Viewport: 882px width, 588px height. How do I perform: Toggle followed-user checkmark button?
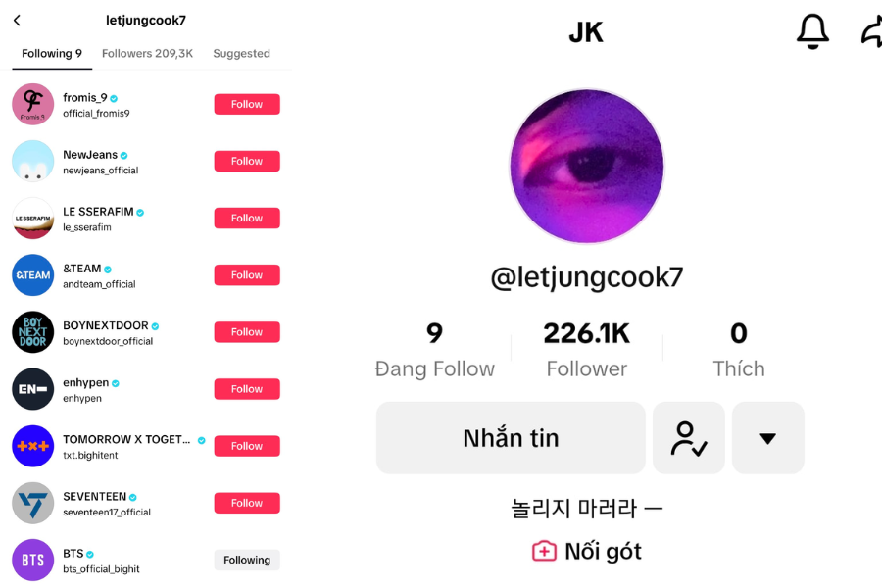pyautogui.click(x=689, y=438)
